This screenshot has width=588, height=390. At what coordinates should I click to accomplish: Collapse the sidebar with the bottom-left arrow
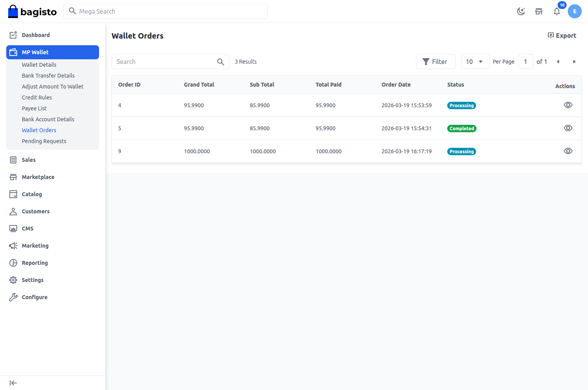pyautogui.click(x=13, y=383)
